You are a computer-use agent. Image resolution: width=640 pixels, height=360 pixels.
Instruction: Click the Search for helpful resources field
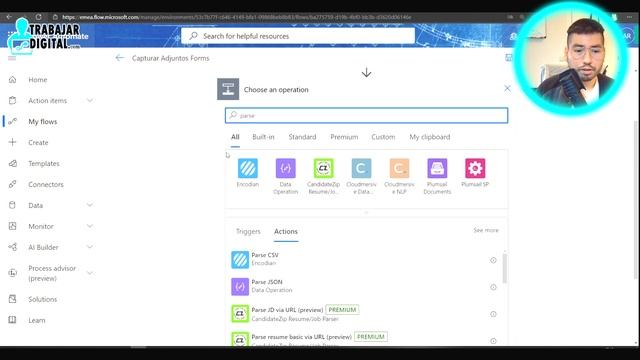(298, 36)
